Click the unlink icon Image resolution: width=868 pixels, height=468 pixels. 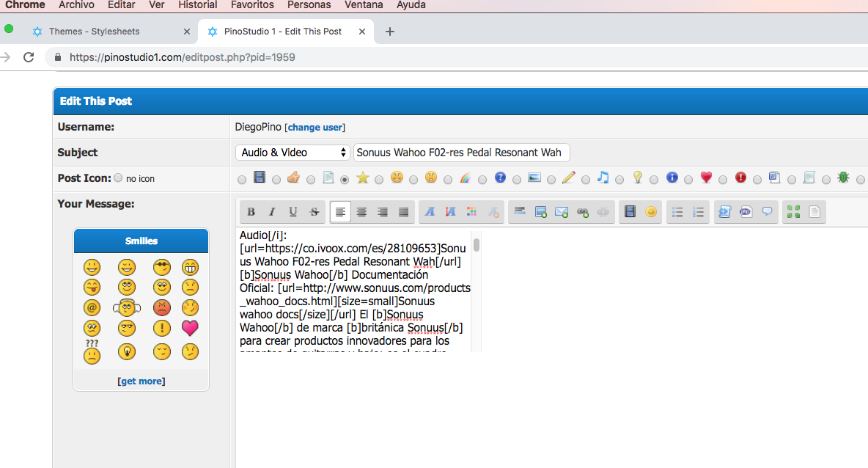(x=603, y=211)
